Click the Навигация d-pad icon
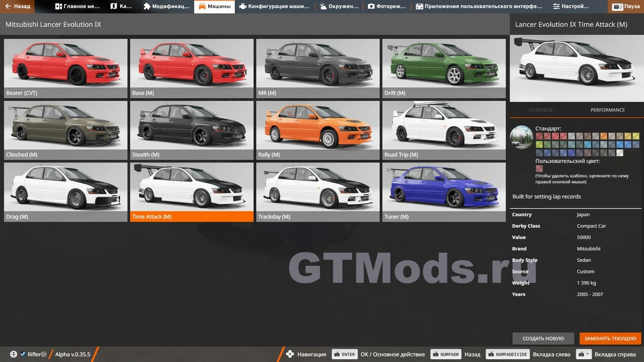This screenshot has width=644, height=362. [x=290, y=354]
